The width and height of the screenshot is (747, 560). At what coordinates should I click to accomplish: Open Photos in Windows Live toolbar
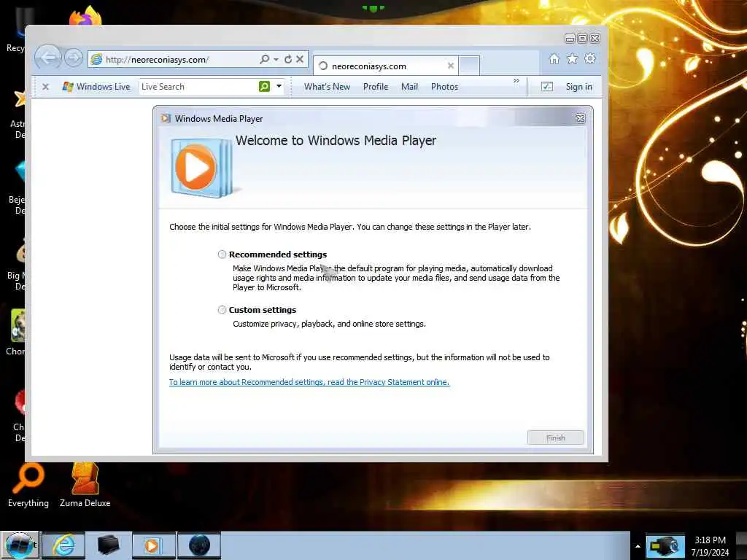pyautogui.click(x=444, y=87)
